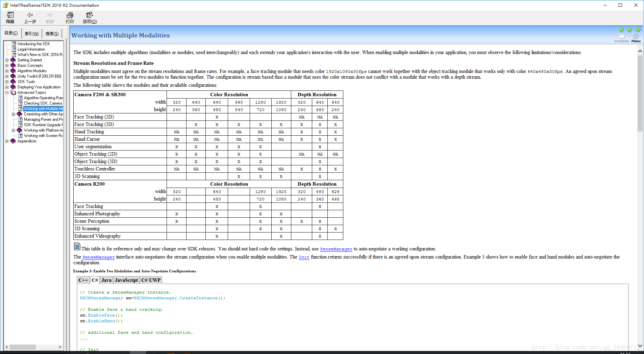Open the SenseManager link after the note
644x354 pixels.
click(x=336, y=249)
